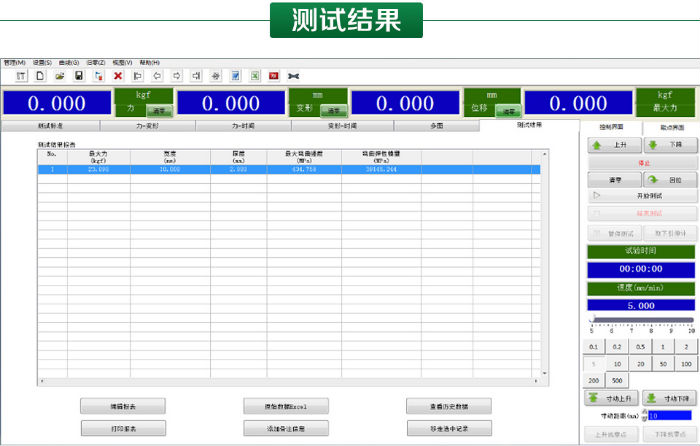Click the red X delete icon

coord(118,75)
